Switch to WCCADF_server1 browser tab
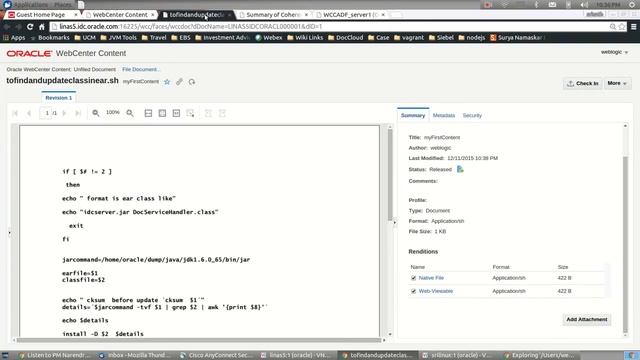640x360 pixels. tap(350, 15)
